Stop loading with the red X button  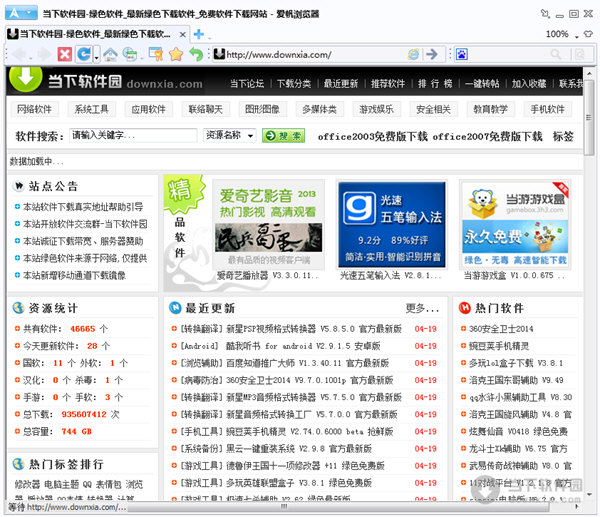coord(64,54)
